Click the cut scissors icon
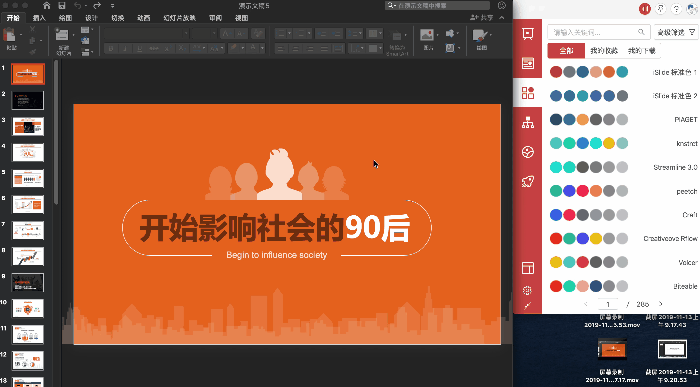The height and width of the screenshot is (387, 700). (x=32, y=29)
